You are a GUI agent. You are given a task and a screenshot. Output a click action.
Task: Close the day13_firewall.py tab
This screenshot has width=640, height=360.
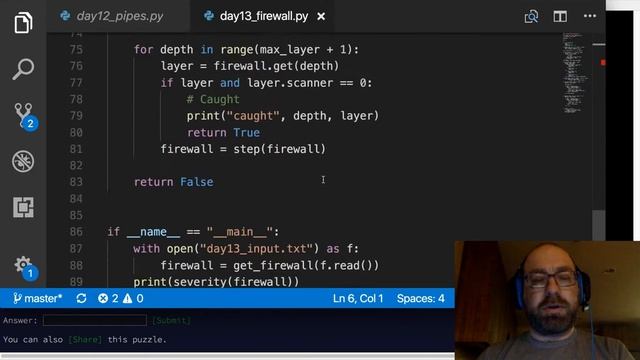[321, 16]
